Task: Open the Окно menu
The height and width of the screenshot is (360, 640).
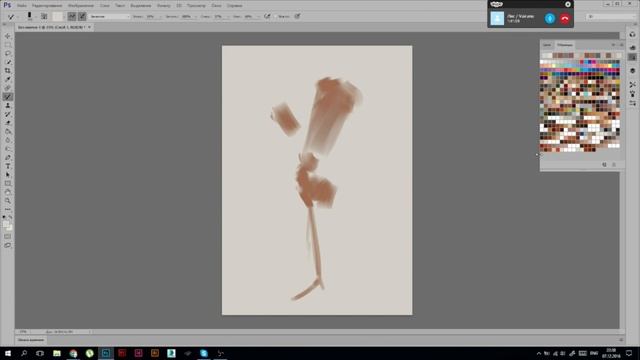Action: coord(216,6)
